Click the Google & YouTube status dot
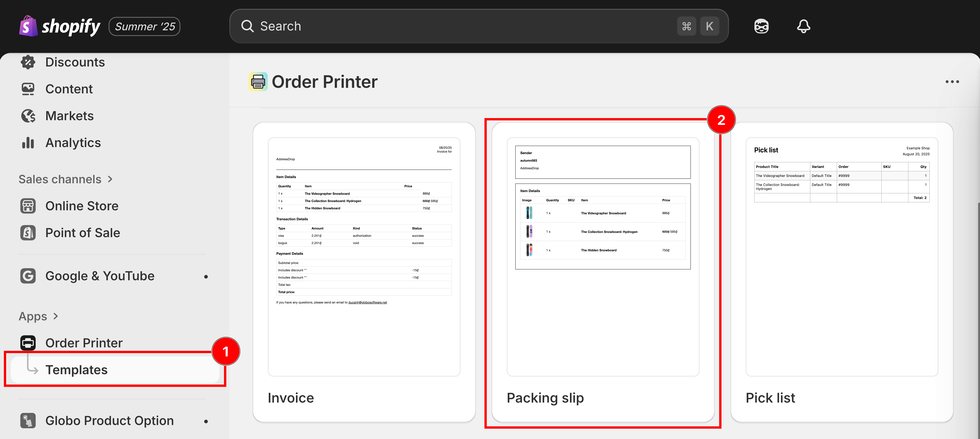 click(x=206, y=277)
